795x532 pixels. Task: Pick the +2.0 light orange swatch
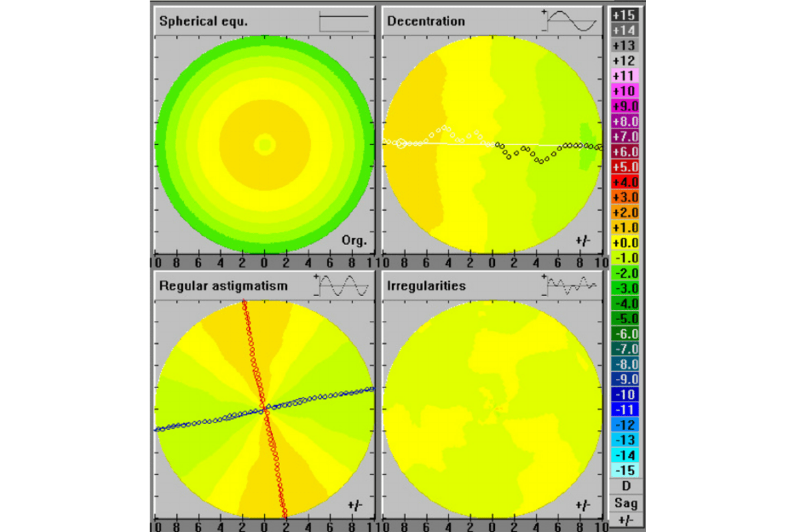point(625,212)
